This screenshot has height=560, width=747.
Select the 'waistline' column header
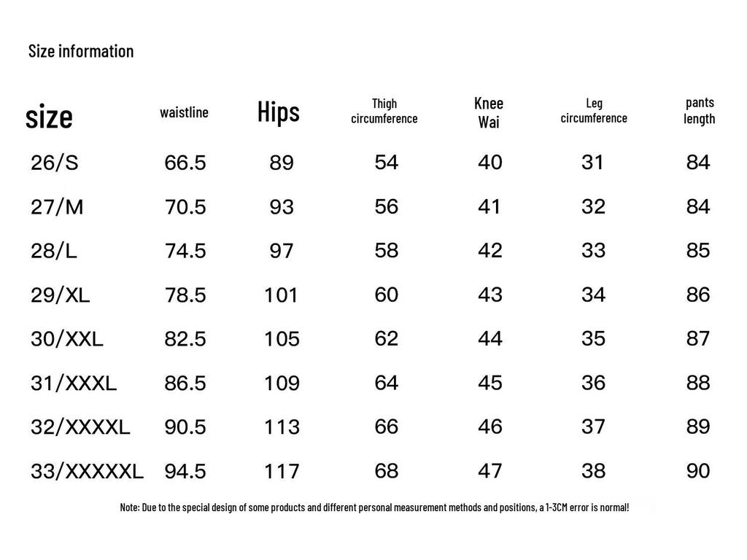[x=184, y=112]
